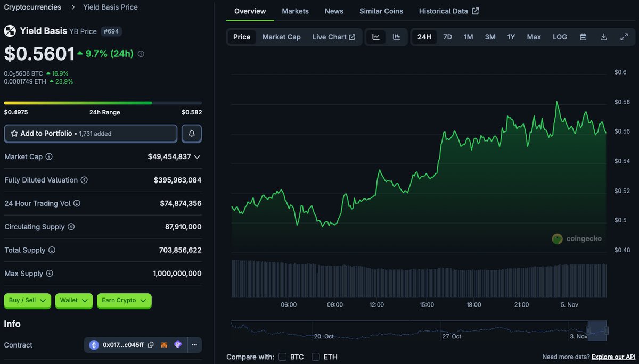Switch to candlestick chart icon

click(x=396, y=37)
